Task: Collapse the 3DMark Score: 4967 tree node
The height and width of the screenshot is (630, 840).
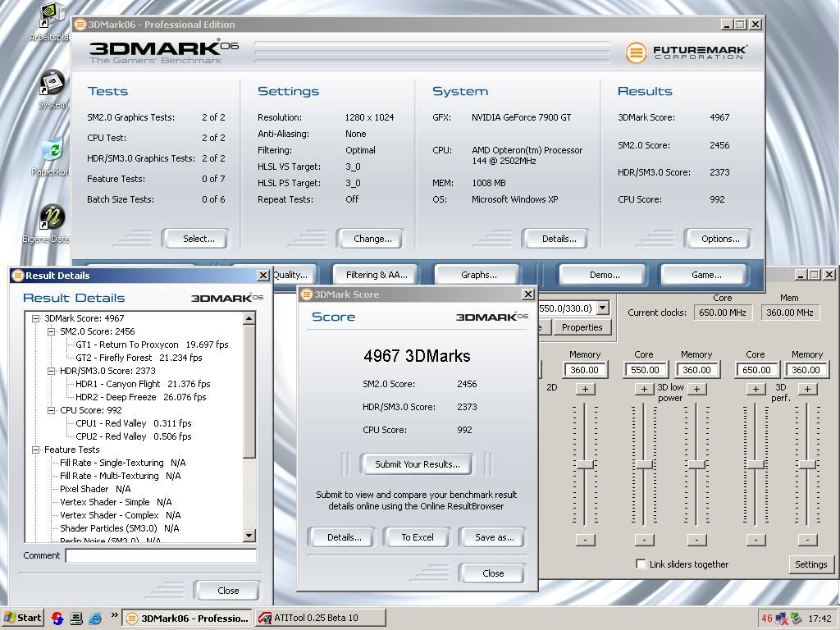Action: point(36,318)
